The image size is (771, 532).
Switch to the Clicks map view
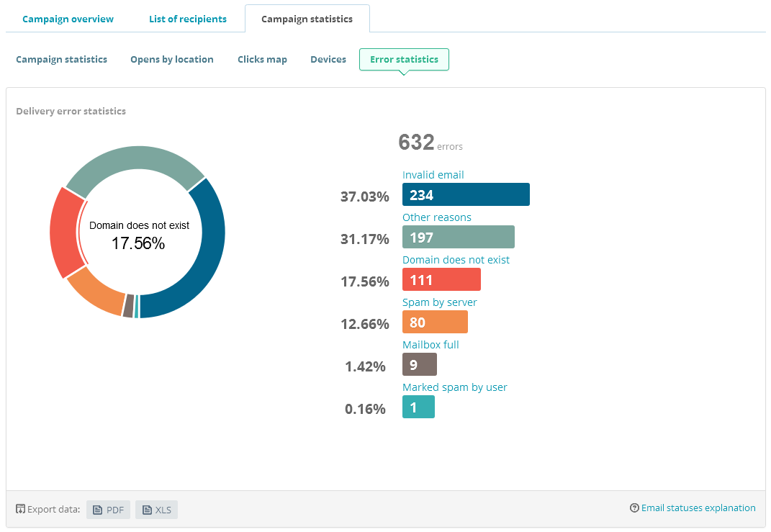click(262, 59)
